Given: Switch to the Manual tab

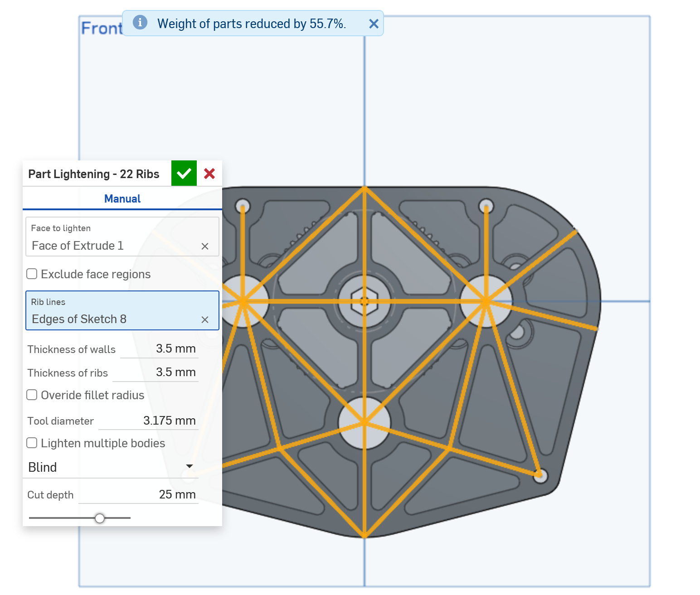Looking at the screenshot, I should tap(122, 198).
